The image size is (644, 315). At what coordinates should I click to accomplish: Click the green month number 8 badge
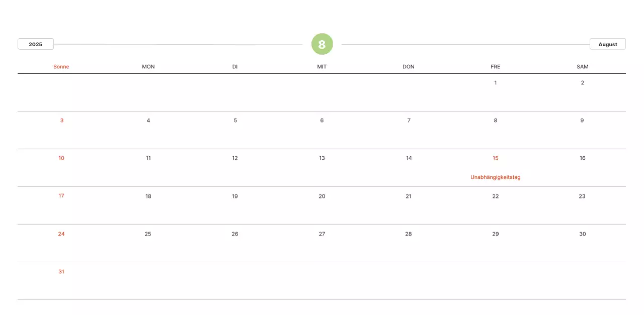[x=322, y=44]
